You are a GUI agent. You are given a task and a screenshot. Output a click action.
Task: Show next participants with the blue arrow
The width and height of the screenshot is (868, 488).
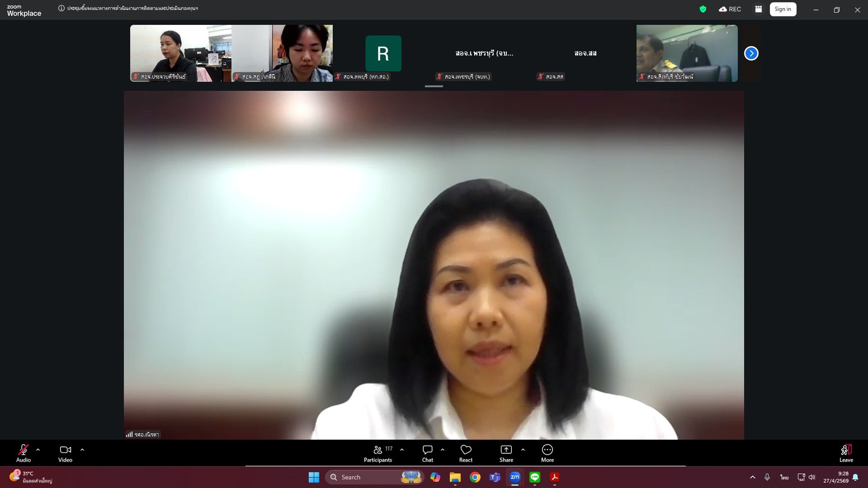[751, 53]
